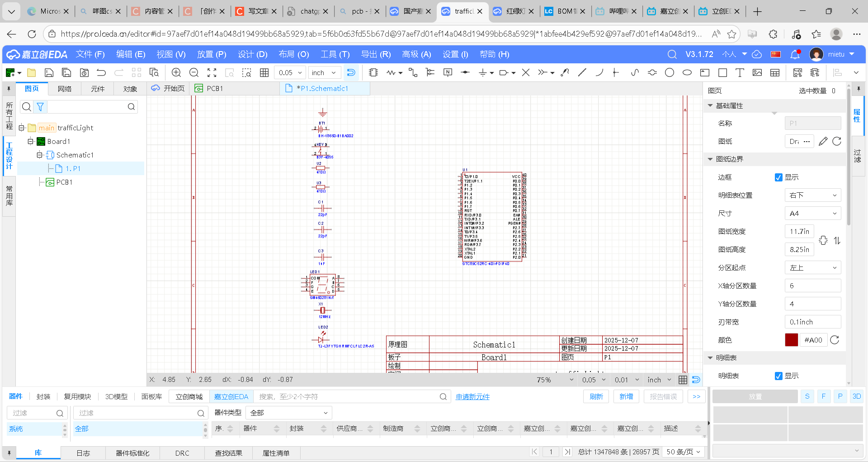The height and width of the screenshot is (462, 868).
Task: Toggle the border 显示 checkbox
Action: (778, 177)
